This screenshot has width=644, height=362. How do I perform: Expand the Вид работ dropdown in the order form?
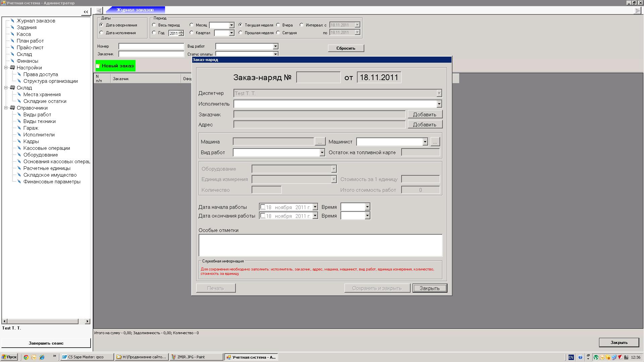(322, 153)
